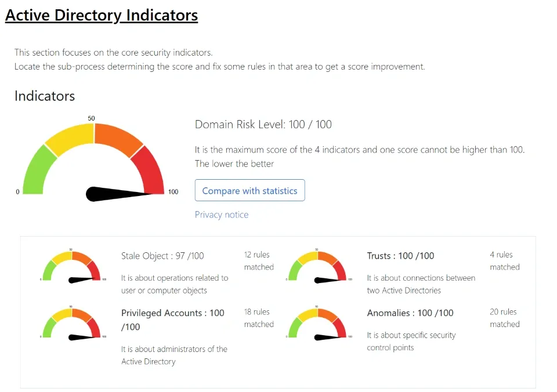Click the '50' label on main gauge
557x392 pixels.
coord(91,118)
